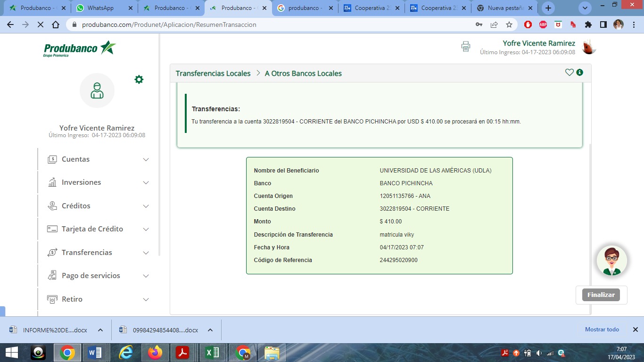644x362 pixels.
Task: Open the Pago de servicios menu
Action: click(98, 276)
